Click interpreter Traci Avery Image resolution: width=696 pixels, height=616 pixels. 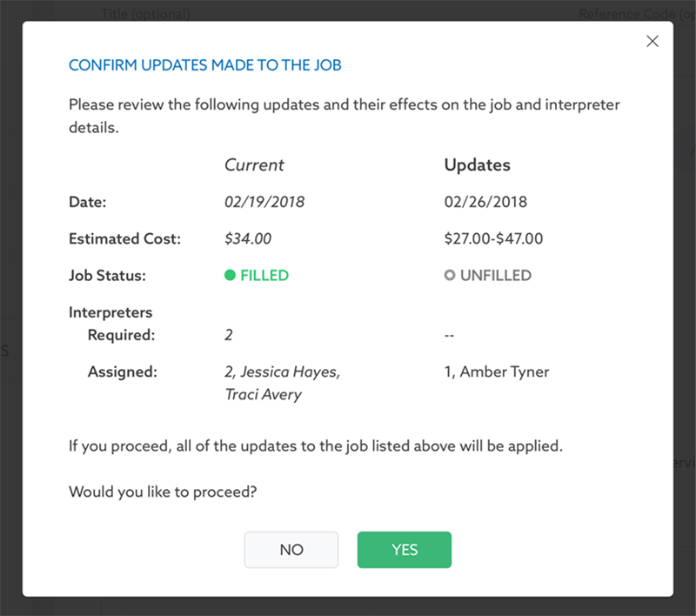coord(262,394)
